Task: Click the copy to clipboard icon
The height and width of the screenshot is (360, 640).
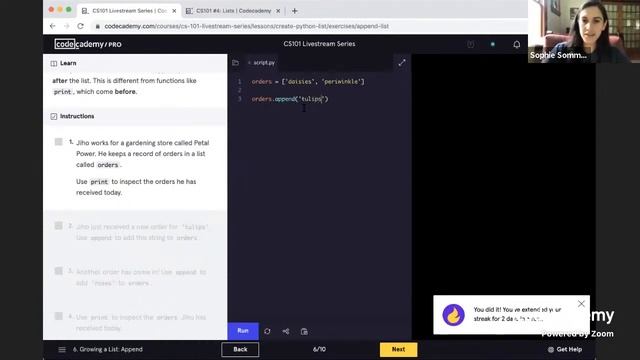Action: [x=304, y=331]
